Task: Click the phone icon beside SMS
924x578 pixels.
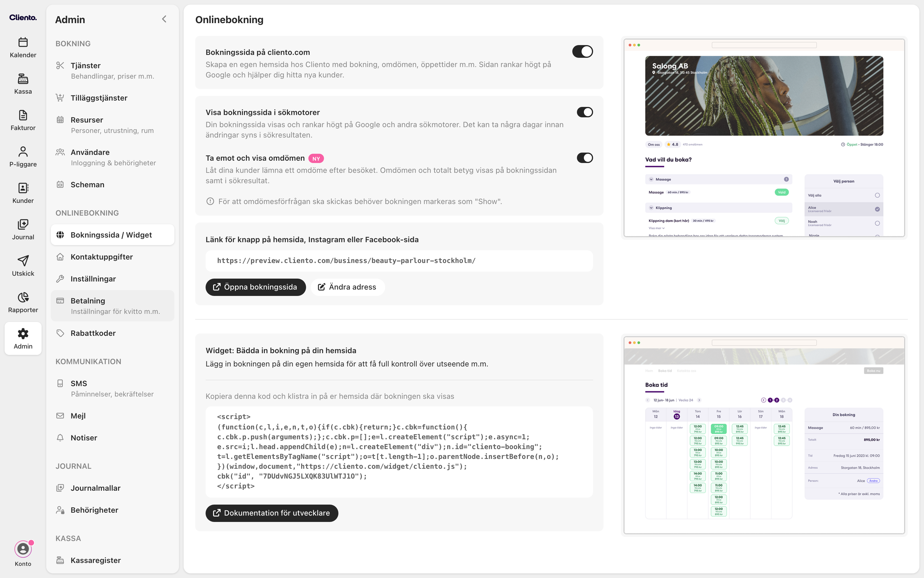Action: [x=60, y=383]
